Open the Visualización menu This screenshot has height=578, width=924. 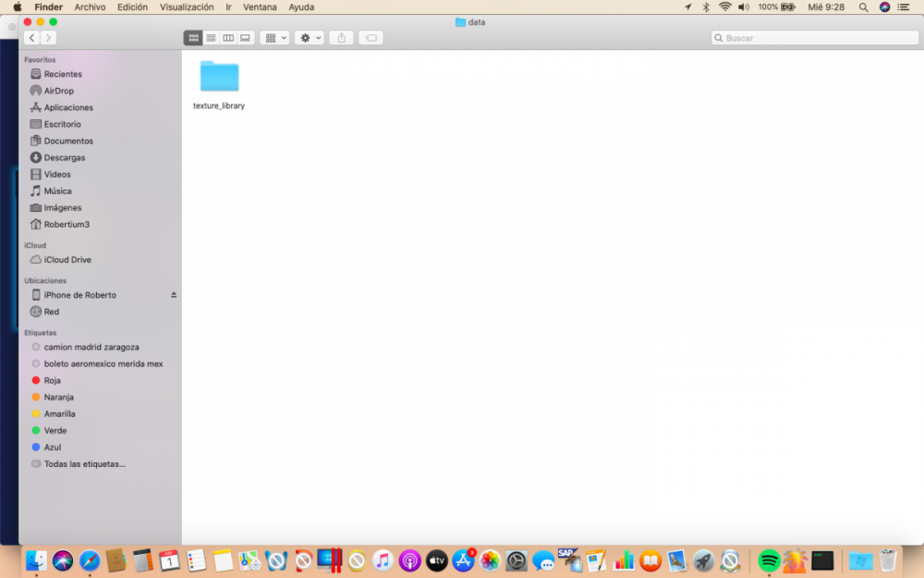(x=187, y=6)
